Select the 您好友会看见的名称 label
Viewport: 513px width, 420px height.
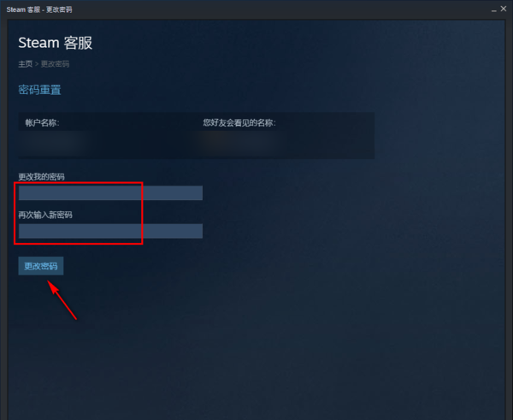[239, 123]
